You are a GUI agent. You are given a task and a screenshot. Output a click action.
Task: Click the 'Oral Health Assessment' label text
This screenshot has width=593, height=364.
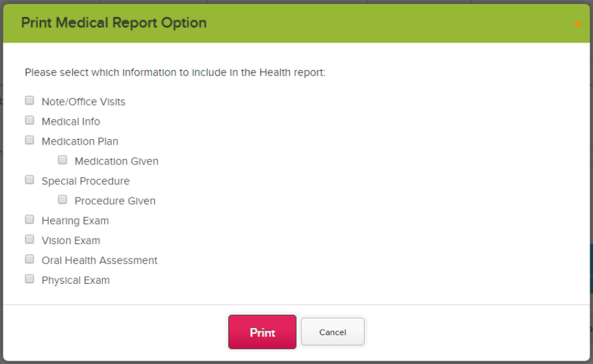(x=99, y=260)
